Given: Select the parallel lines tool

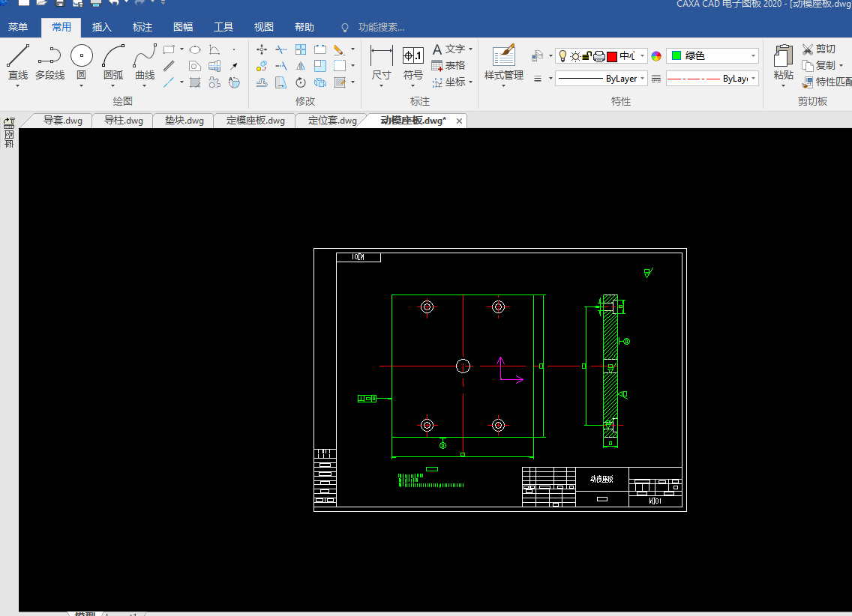Looking at the screenshot, I should point(169,66).
